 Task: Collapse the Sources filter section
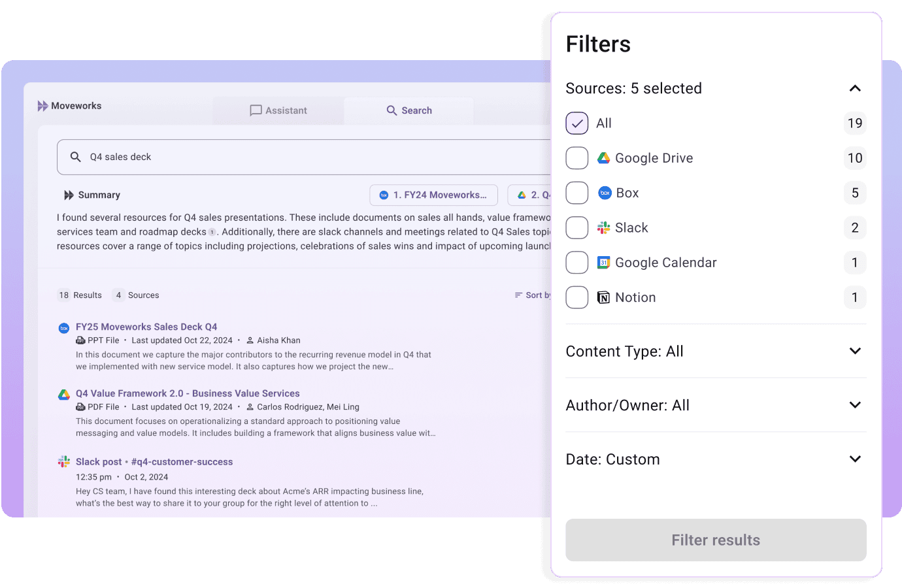[855, 88]
